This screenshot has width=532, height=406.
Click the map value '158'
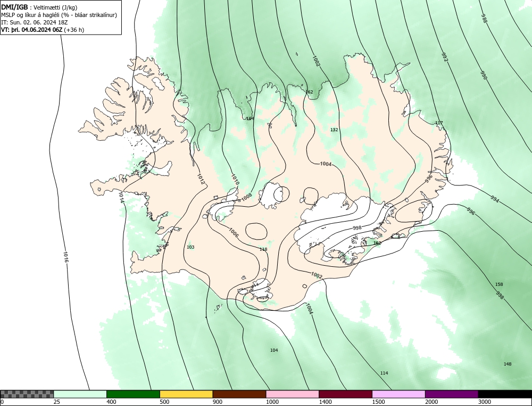pos(499,284)
